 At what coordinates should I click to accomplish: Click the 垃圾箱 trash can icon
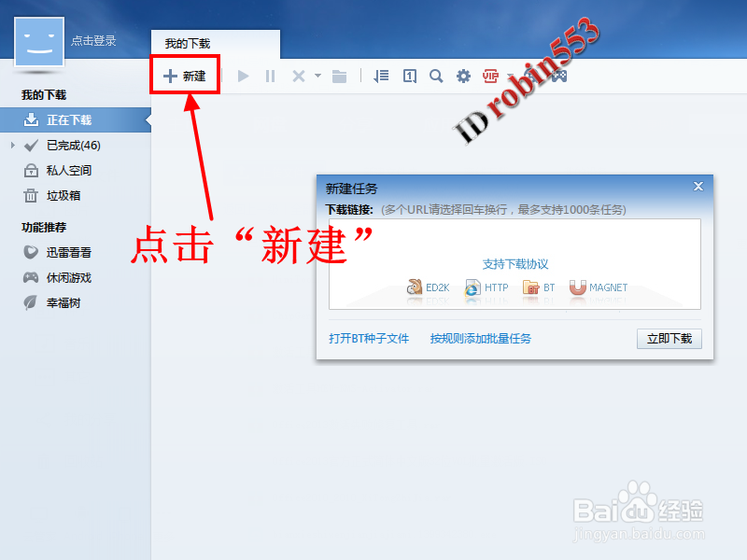coord(31,195)
